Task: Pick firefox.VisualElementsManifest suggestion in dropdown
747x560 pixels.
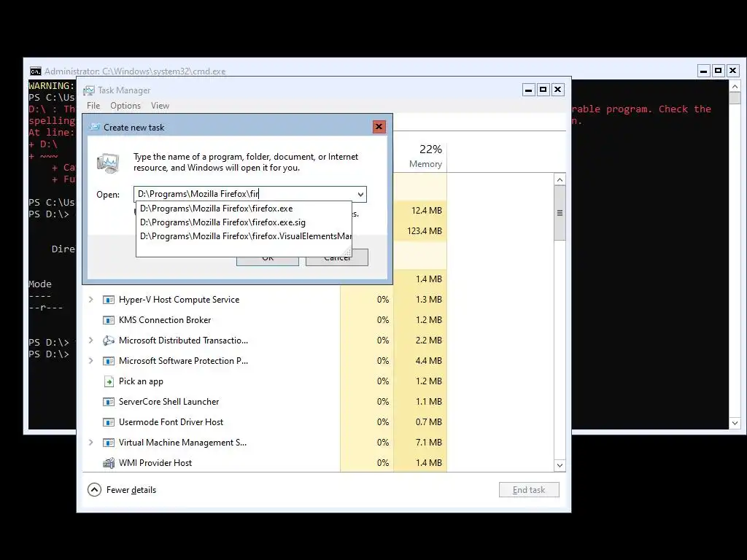Action: click(x=244, y=236)
